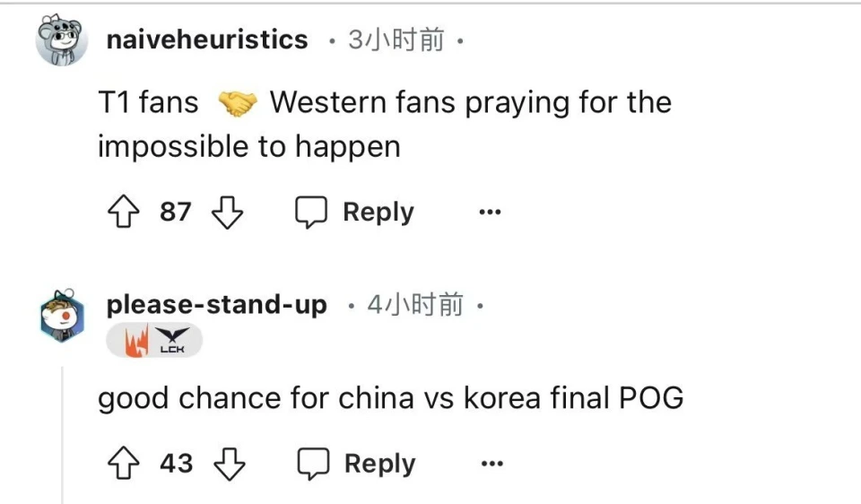Viewport: 861px width, 504px height.
Task: Click the 87 vote score
Action: [176, 213]
